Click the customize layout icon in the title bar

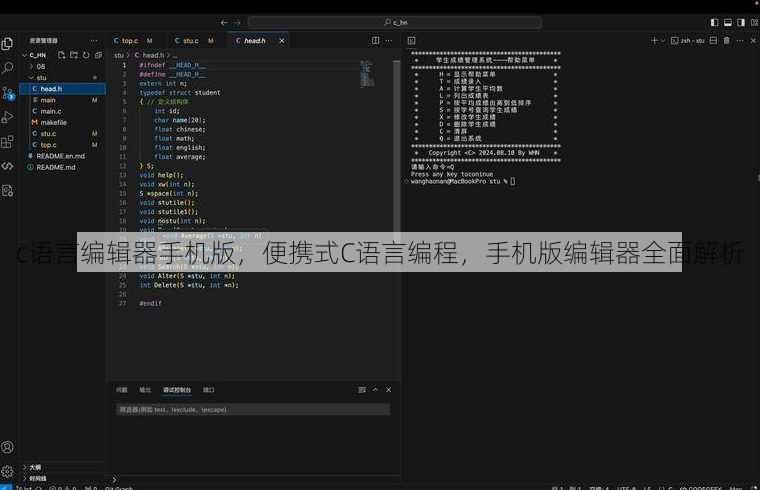click(755, 22)
